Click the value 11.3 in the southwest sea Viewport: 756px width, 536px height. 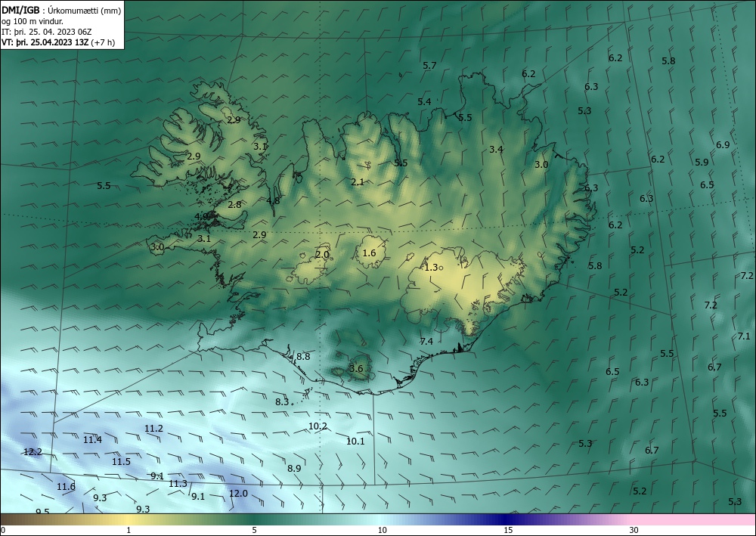(x=178, y=484)
